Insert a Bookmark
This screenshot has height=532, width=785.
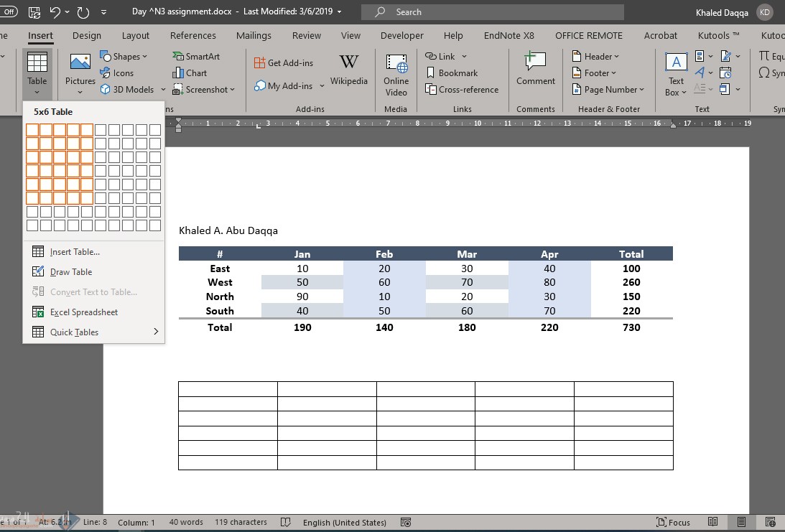tap(452, 73)
